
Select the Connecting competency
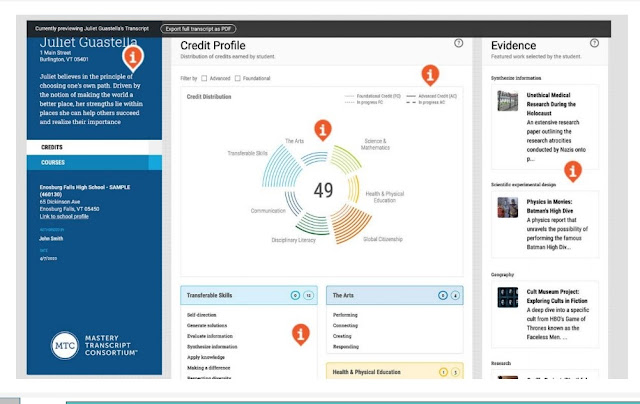tap(345, 326)
